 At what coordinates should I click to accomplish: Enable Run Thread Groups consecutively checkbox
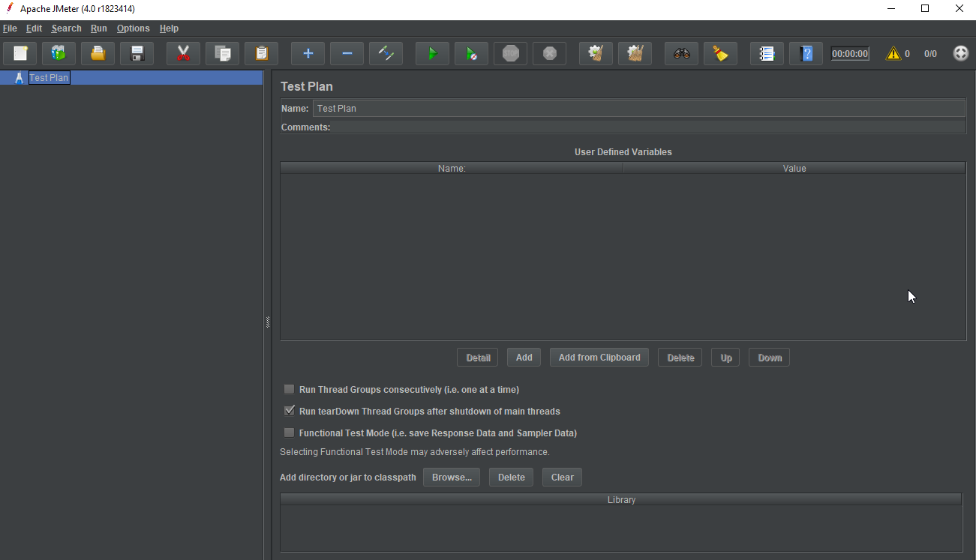[x=289, y=390]
